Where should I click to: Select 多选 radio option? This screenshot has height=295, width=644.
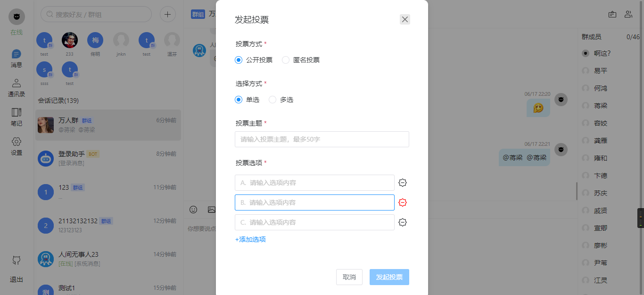point(272,100)
